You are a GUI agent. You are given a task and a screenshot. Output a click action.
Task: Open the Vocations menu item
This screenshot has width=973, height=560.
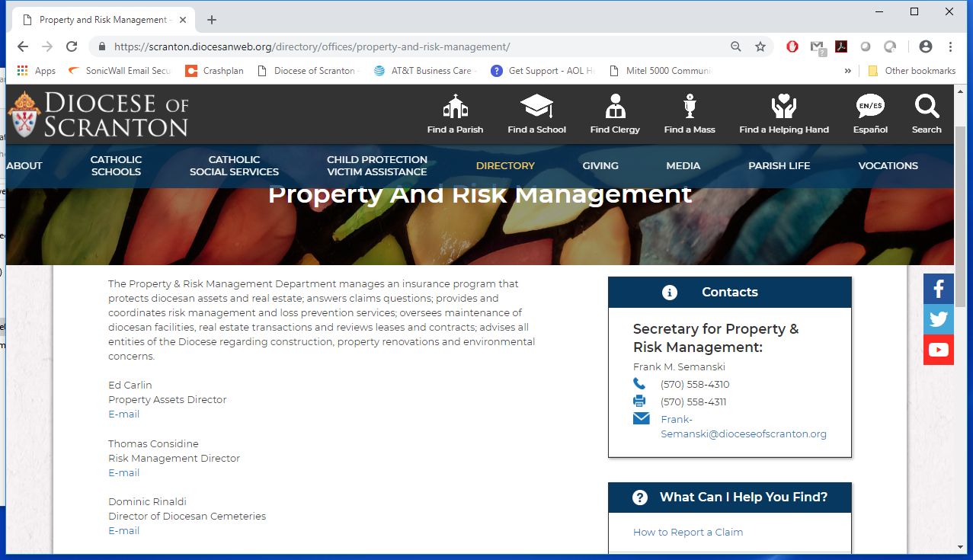(x=888, y=165)
